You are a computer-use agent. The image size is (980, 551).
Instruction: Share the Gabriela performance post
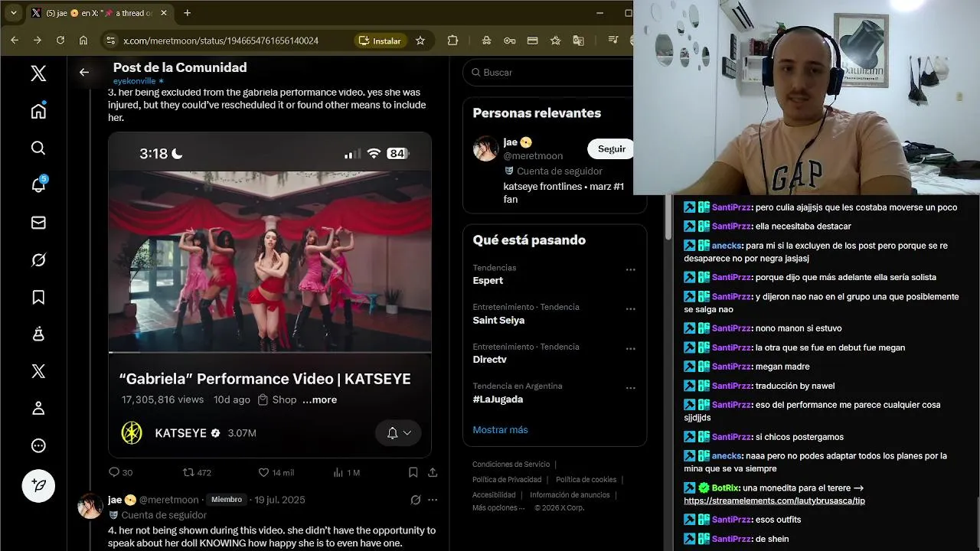[433, 472]
